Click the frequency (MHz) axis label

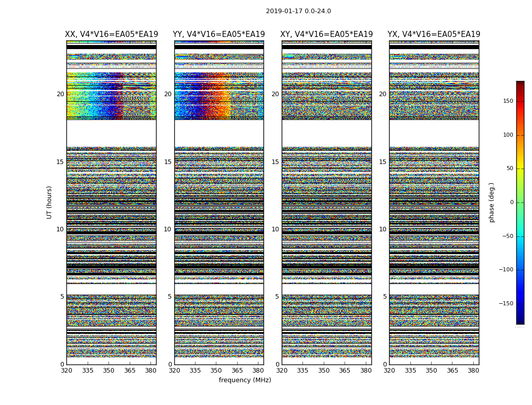(245, 380)
